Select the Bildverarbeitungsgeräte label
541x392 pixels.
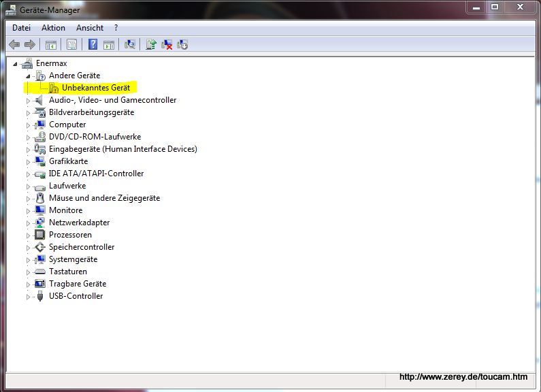91,112
